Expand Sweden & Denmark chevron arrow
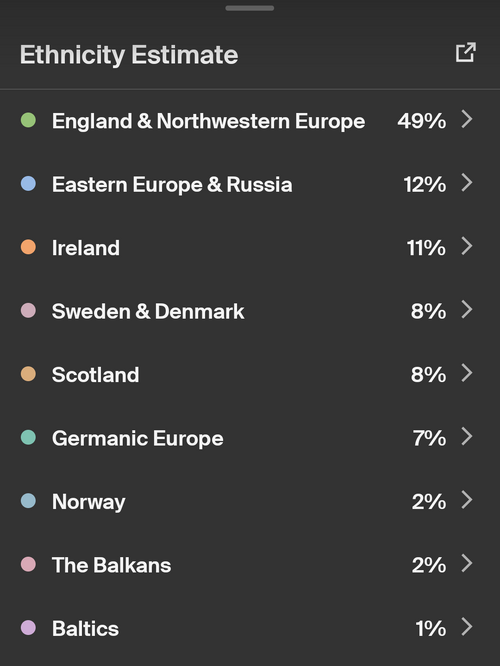 point(467,309)
